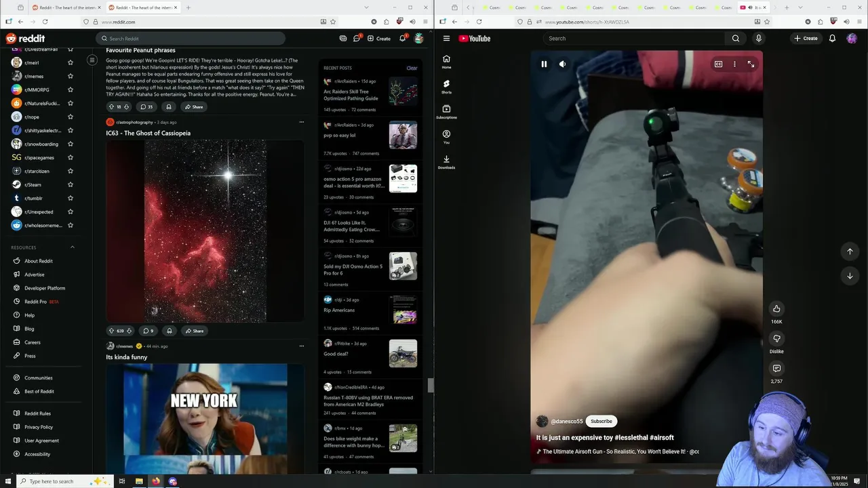Favorite r/snowboarding with star toggle
Image resolution: width=868 pixels, height=488 pixels.
tap(70, 144)
